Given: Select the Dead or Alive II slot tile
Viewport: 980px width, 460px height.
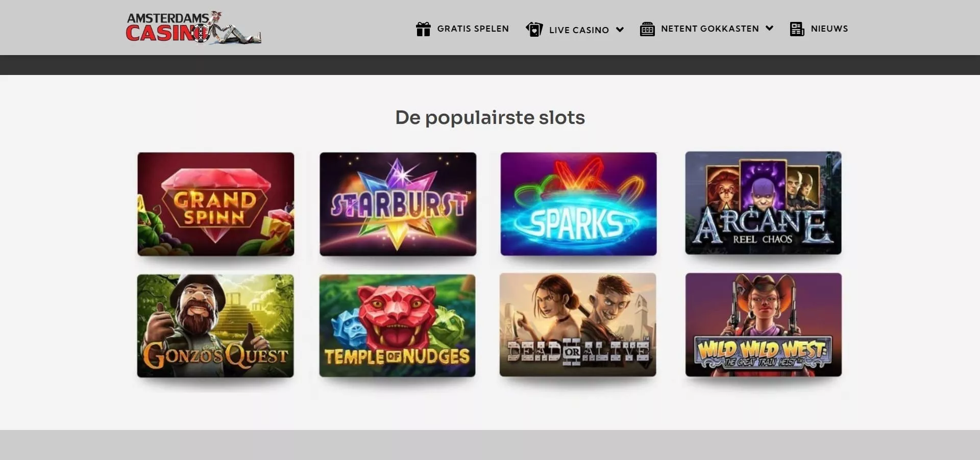Looking at the screenshot, I should coord(578,325).
